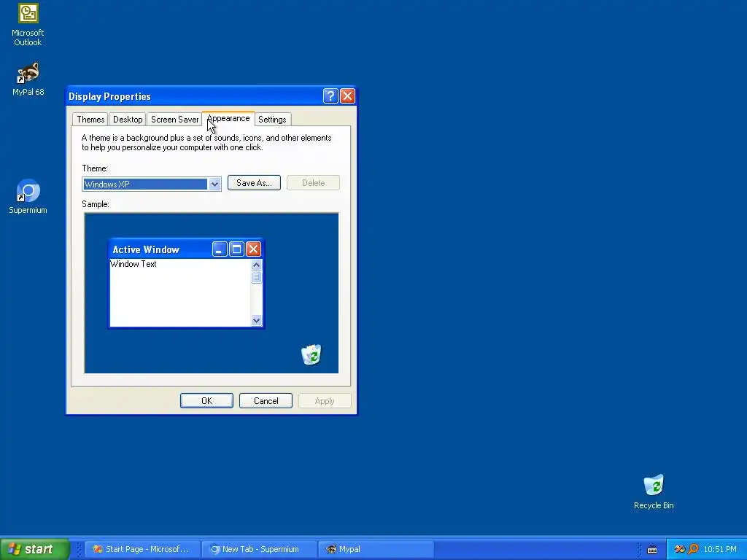747x560 pixels.
Task: Click the keyboard icon on the taskbar
Action: (652, 550)
